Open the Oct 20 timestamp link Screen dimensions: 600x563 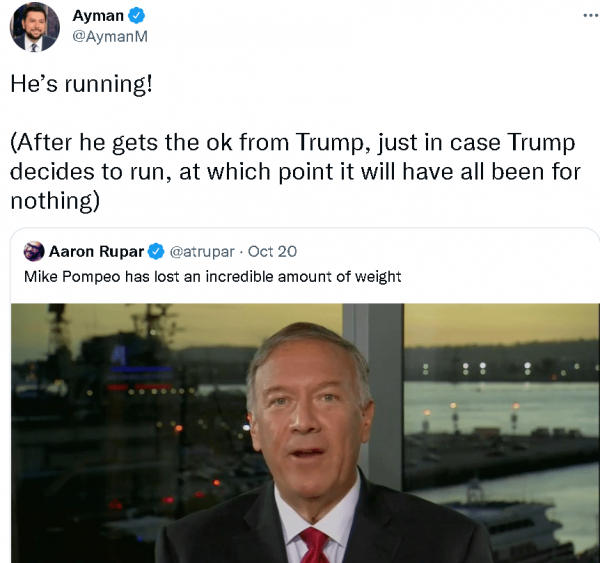(272, 251)
